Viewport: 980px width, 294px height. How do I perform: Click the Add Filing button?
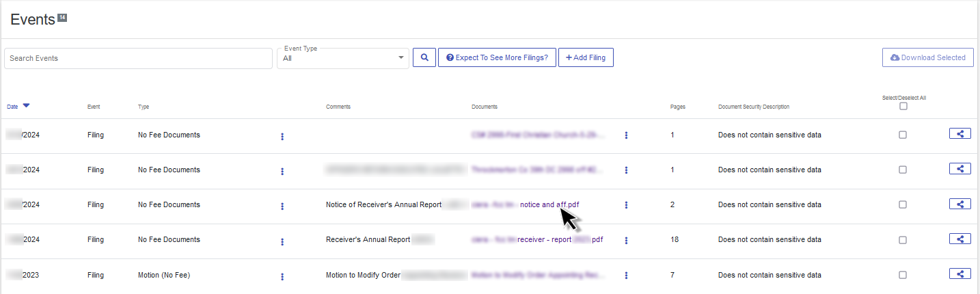coord(586,58)
